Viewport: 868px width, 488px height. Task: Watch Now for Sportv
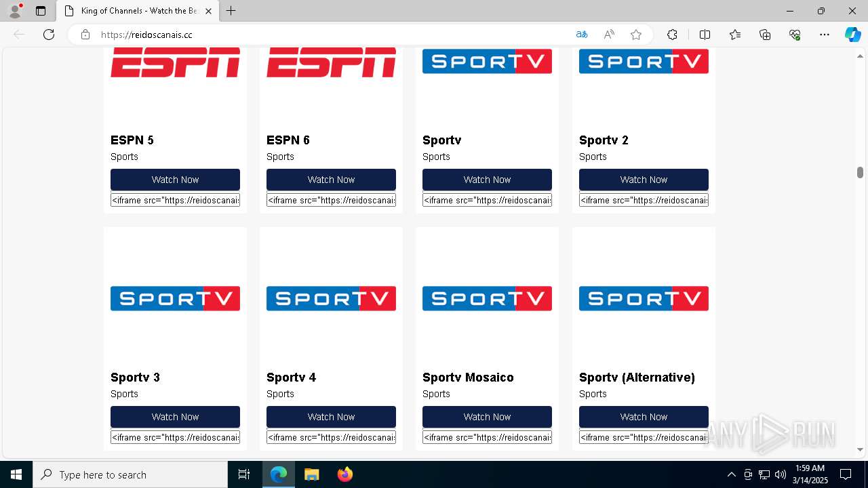(x=487, y=180)
